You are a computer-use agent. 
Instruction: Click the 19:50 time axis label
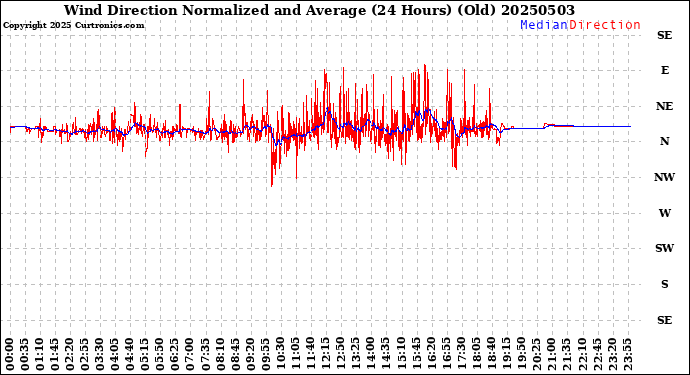pos(521,354)
